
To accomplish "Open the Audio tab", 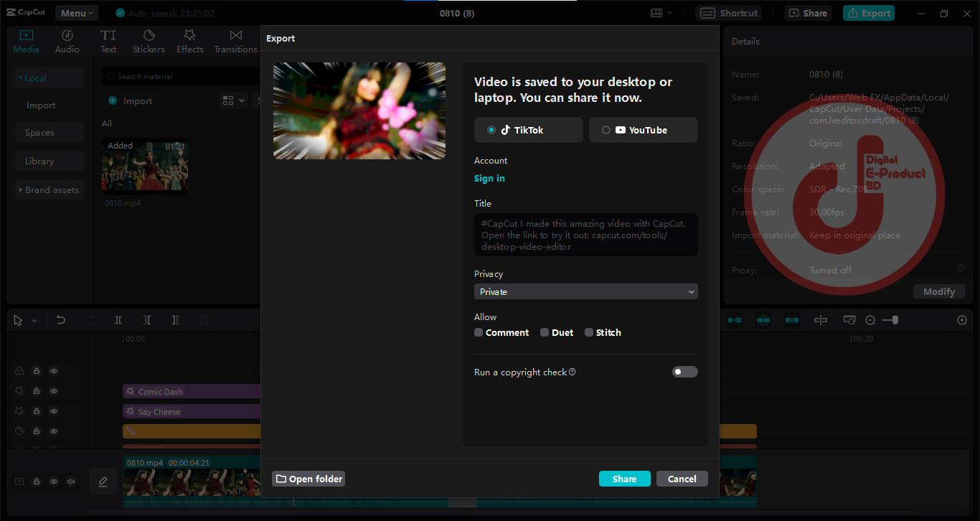I will pyautogui.click(x=67, y=42).
